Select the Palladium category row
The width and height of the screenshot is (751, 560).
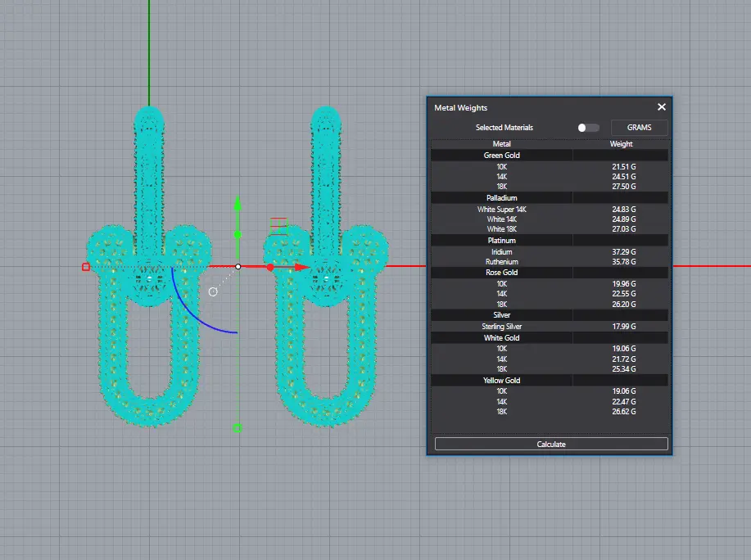click(x=501, y=198)
